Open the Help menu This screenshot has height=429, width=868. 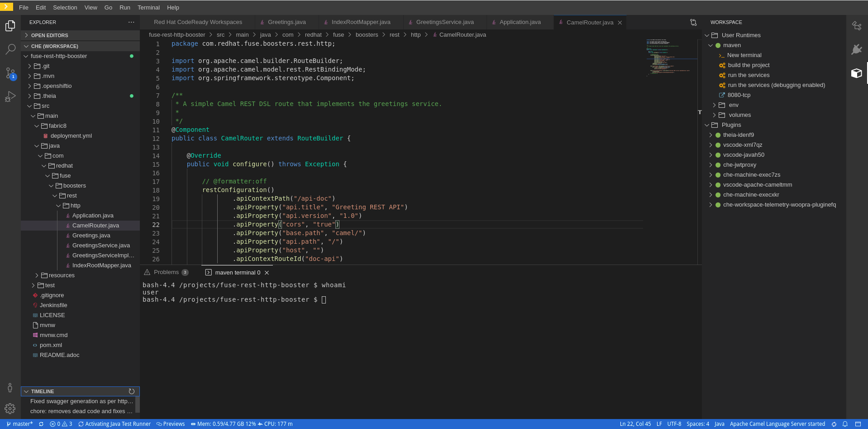(173, 8)
